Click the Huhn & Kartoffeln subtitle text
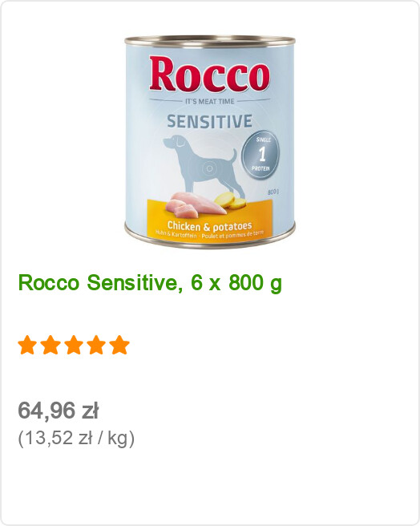Screen dimensions: 420x526 [x=176, y=234]
